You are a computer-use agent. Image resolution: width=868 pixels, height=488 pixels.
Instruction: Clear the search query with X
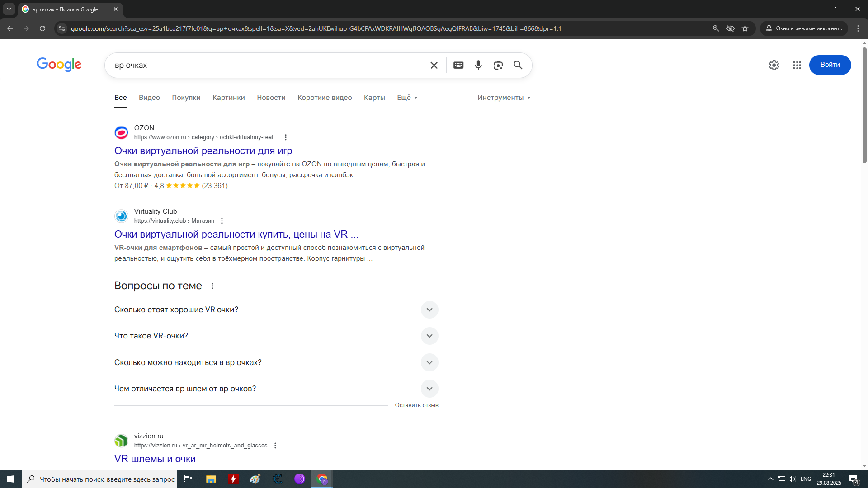coord(434,65)
